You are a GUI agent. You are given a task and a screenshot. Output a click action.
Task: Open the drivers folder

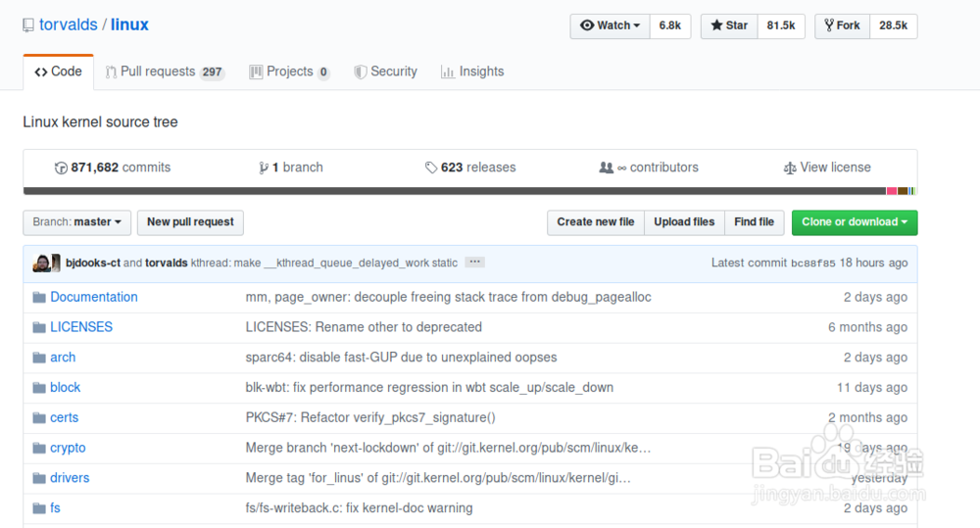pyautogui.click(x=70, y=478)
